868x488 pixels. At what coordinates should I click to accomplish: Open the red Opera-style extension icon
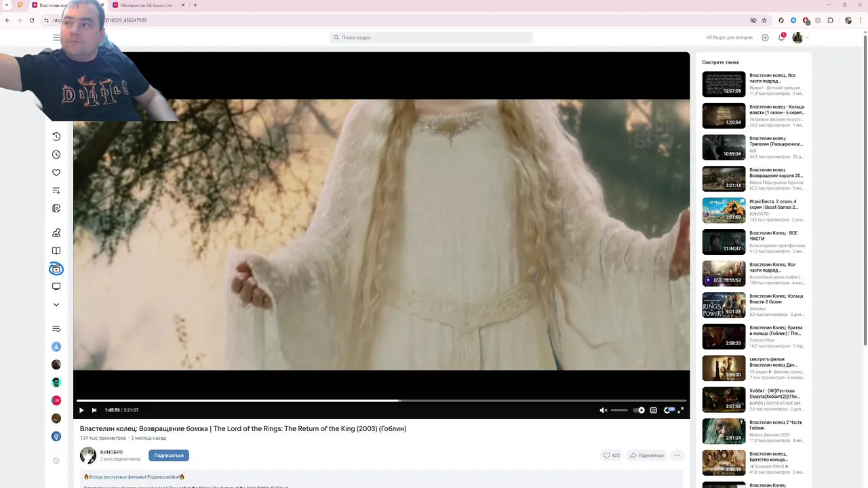[x=806, y=20]
